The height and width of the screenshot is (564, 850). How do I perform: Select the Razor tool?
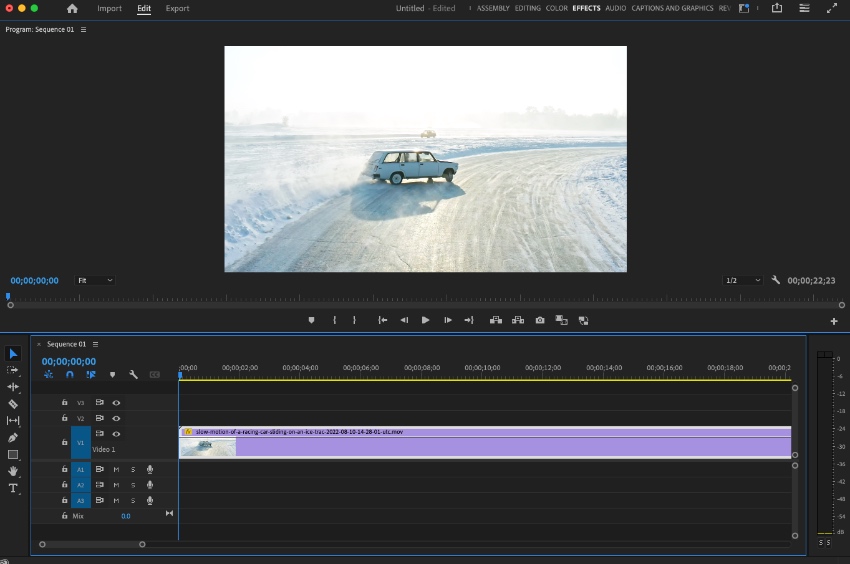13,404
